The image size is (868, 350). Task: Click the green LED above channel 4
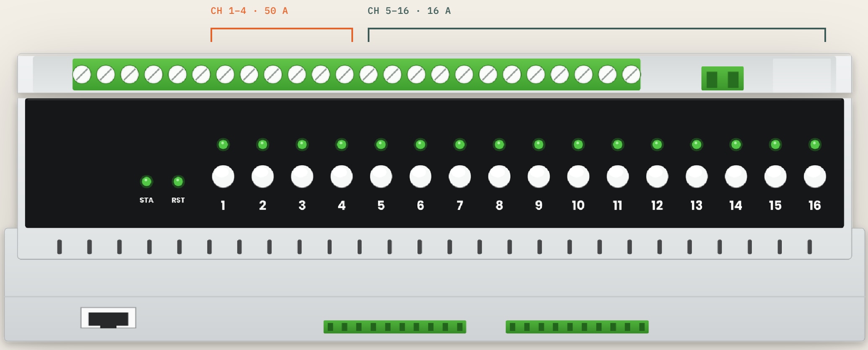point(341,144)
